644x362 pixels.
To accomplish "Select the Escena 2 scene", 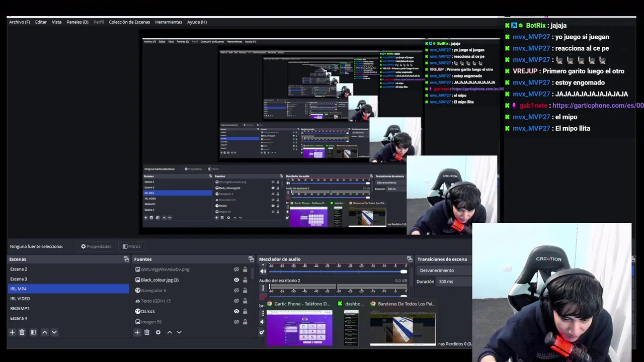I will pyautogui.click(x=68, y=269).
